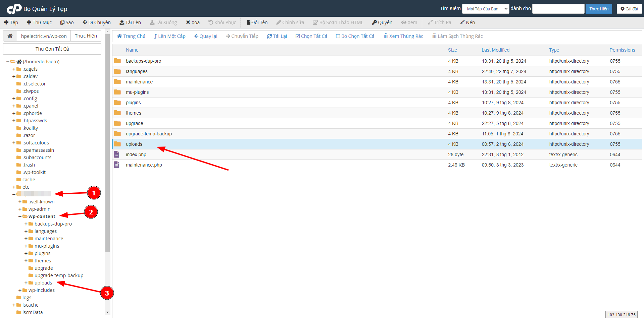Click Tải Lại reload

(x=277, y=36)
